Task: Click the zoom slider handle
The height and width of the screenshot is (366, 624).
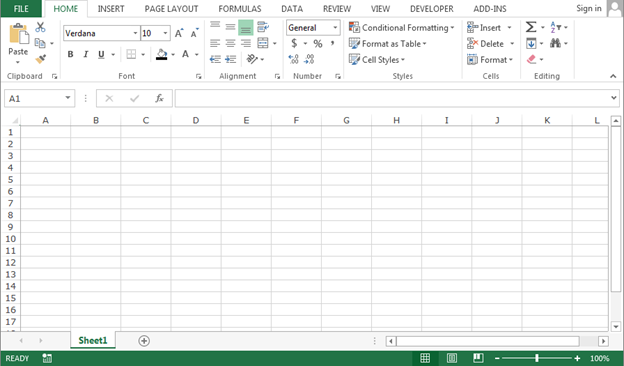Action: 537,358
